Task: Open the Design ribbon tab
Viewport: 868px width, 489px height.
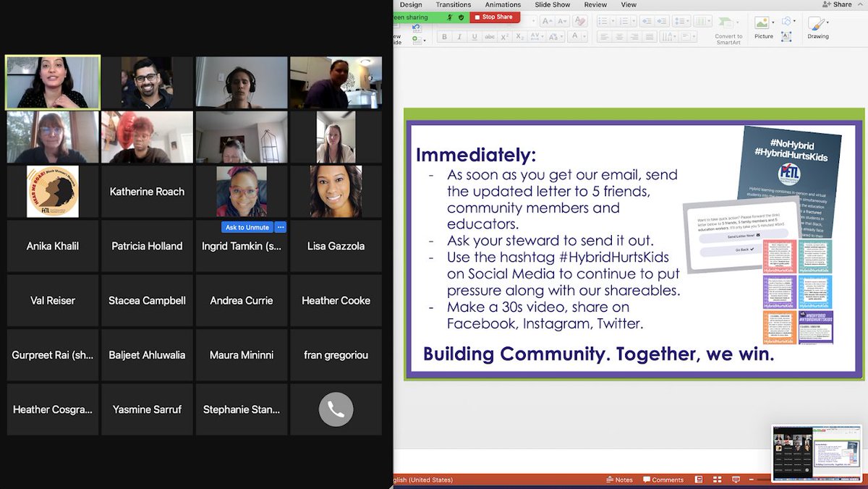Action: tap(411, 4)
